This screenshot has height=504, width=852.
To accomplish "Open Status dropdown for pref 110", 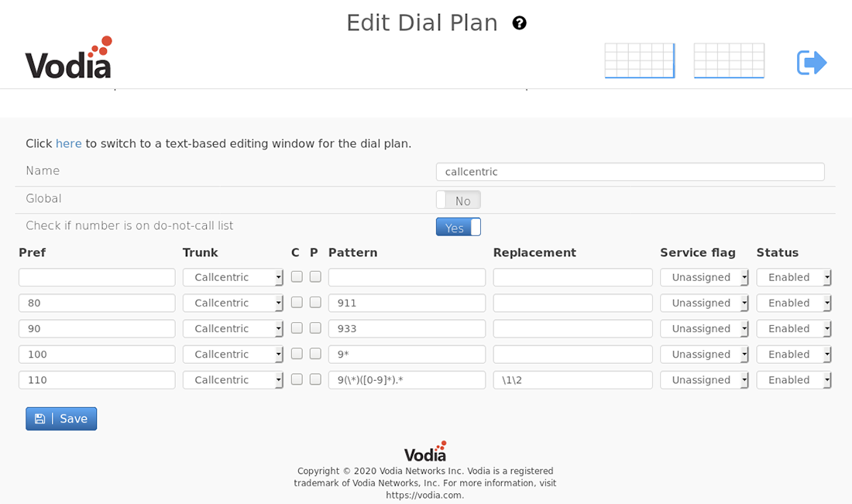I will (794, 380).
